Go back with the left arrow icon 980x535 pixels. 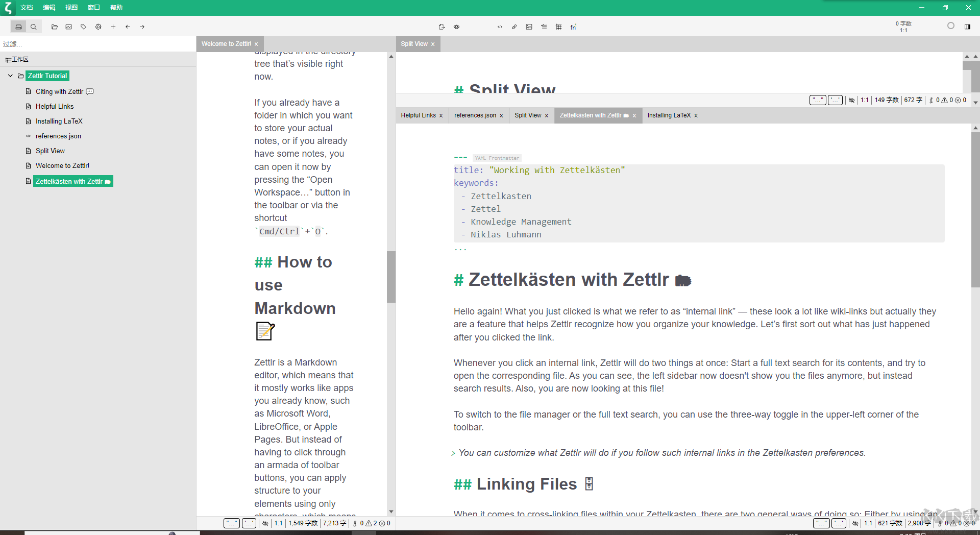pos(128,27)
